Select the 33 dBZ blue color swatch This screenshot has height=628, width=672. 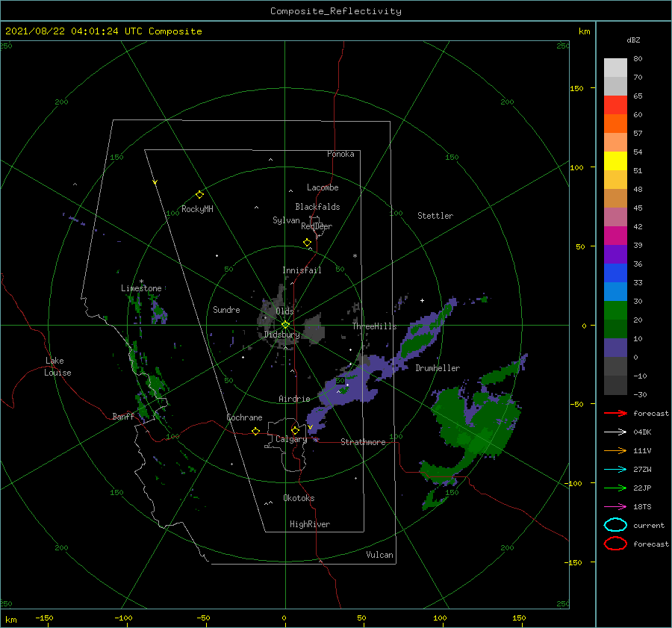point(615,291)
